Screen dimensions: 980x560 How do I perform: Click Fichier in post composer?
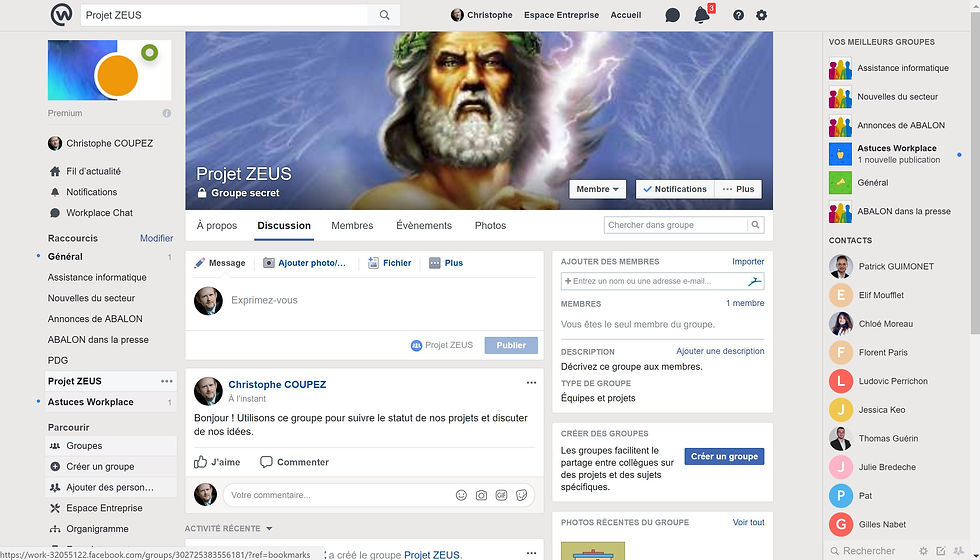pyautogui.click(x=389, y=263)
